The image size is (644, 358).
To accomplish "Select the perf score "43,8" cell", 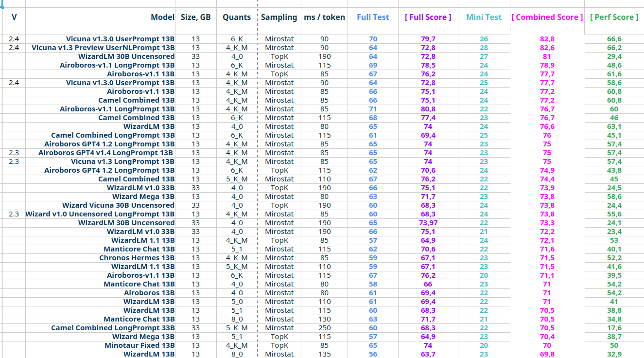I will click(614, 170).
